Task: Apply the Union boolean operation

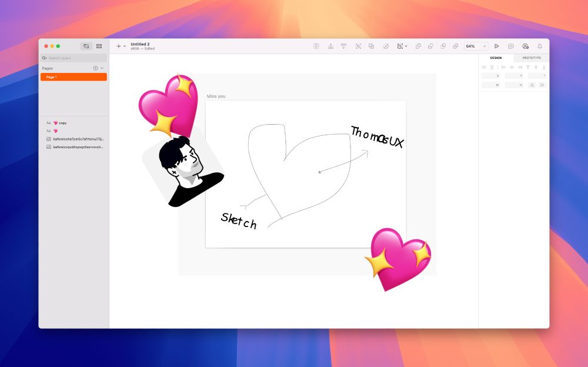Action: [418, 46]
